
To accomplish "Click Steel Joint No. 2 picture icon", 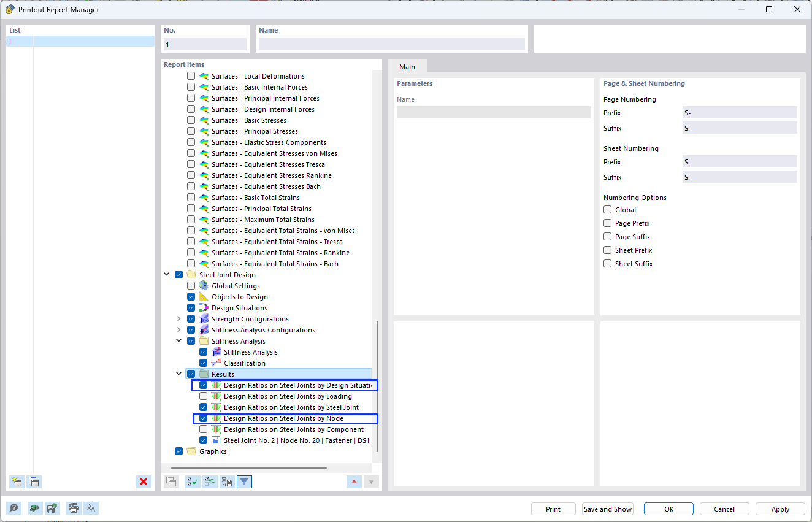I will [x=216, y=440].
